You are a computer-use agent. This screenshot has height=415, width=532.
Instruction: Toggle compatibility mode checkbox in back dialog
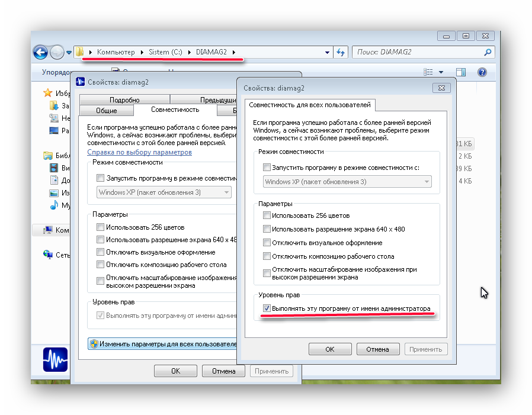coord(100,178)
